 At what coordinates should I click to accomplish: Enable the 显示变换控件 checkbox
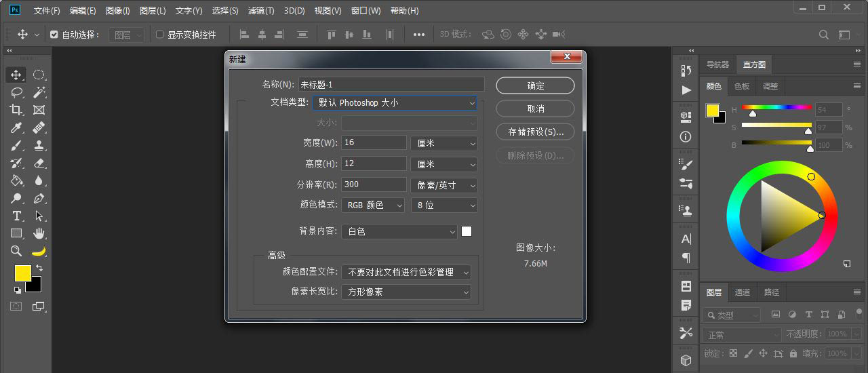160,35
